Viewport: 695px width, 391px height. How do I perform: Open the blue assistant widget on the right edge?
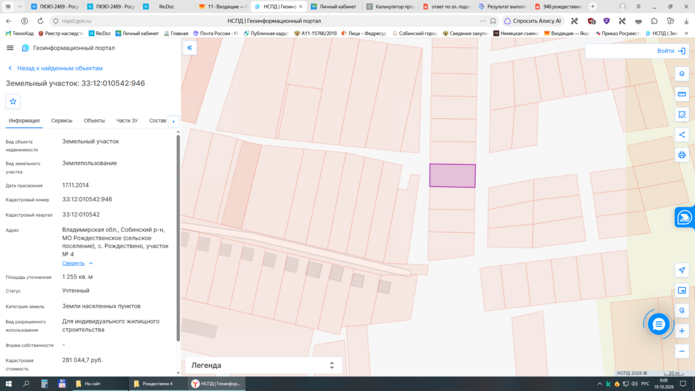685,217
